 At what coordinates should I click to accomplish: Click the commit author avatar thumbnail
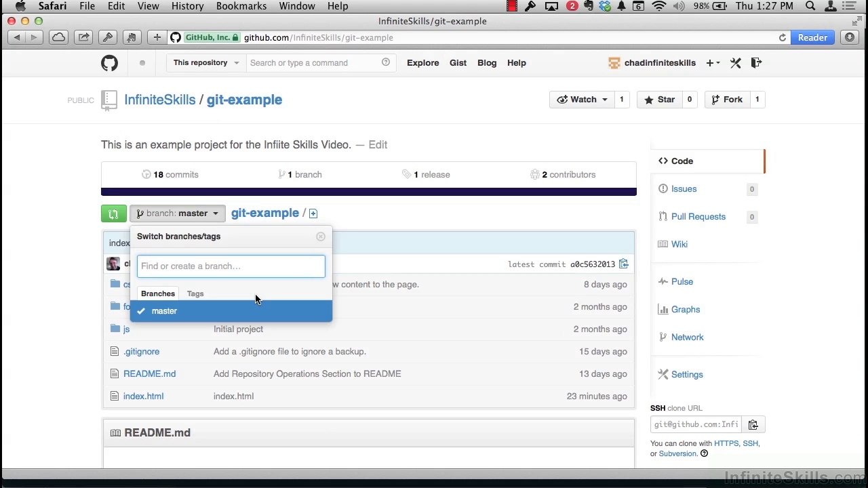pyautogui.click(x=113, y=264)
